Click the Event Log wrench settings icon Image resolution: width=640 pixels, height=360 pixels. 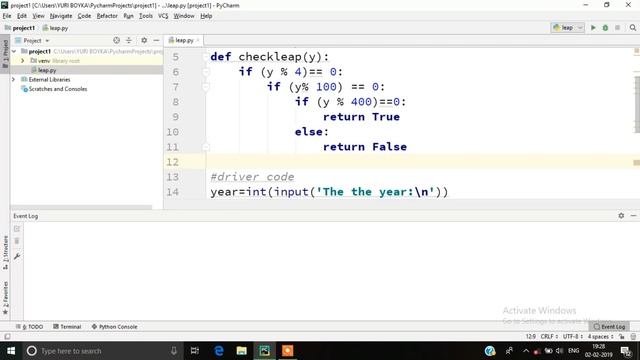tap(17, 256)
